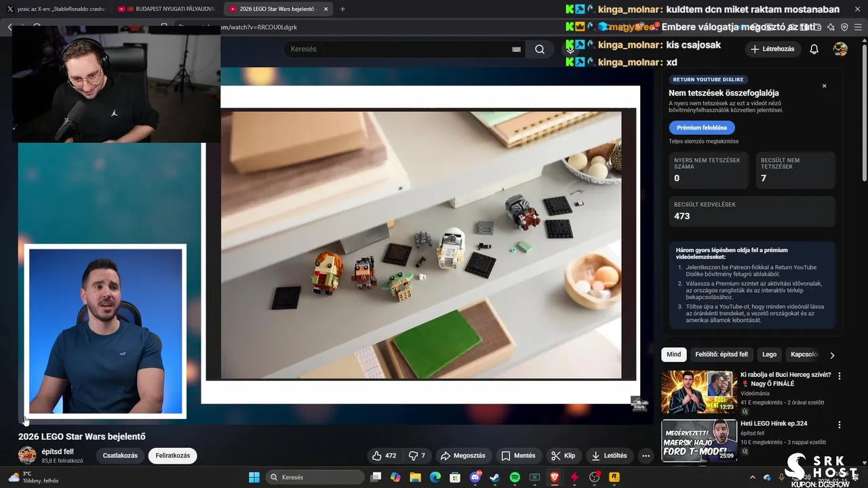Open Spotify from the taskbar
The width and height of the screenshot is (868, 488).
[515, 477]
